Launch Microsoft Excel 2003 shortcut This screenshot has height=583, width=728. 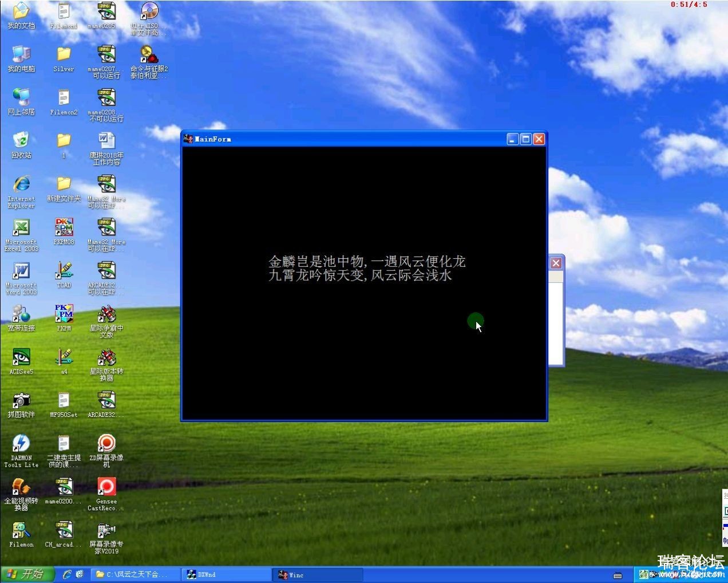click(x=21, y=235)
